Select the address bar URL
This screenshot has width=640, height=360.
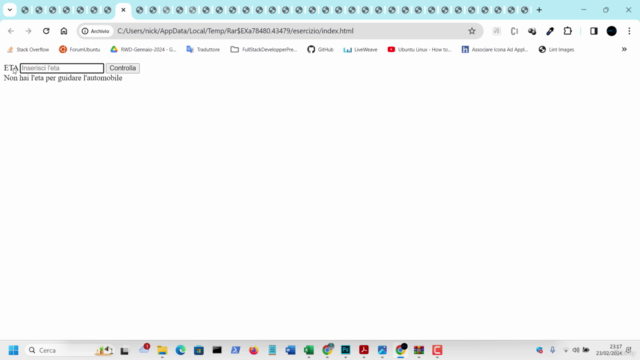[x=235, y=31]
